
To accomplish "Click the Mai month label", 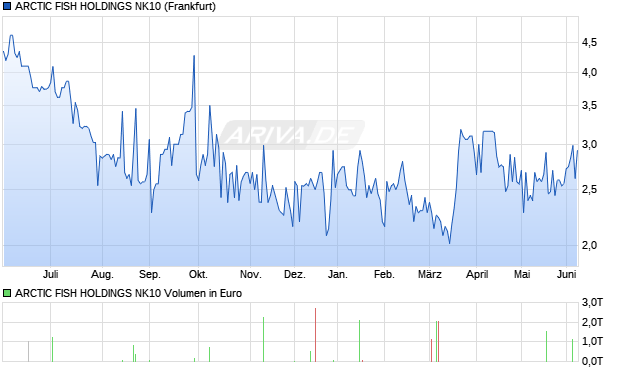I will (x=522, y=274).
